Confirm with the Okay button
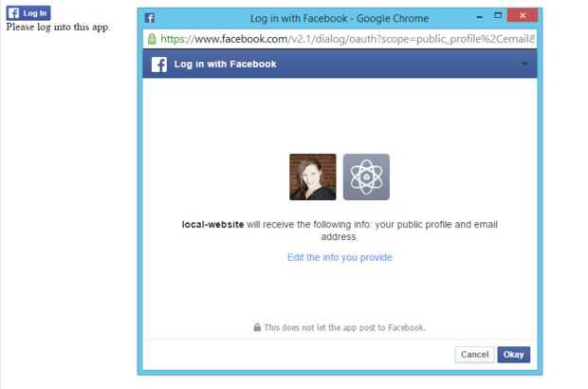This screenshot has width=588, height=389. pos(514,355)
